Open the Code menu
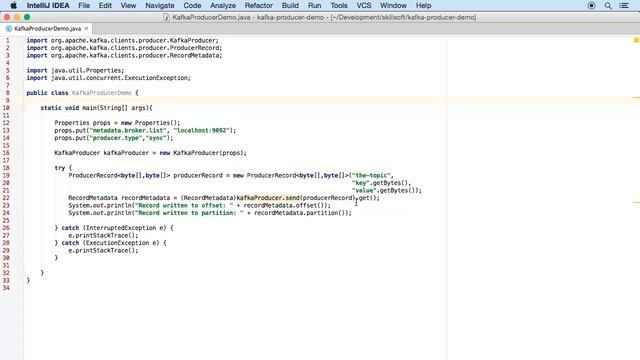 [192, 5]
